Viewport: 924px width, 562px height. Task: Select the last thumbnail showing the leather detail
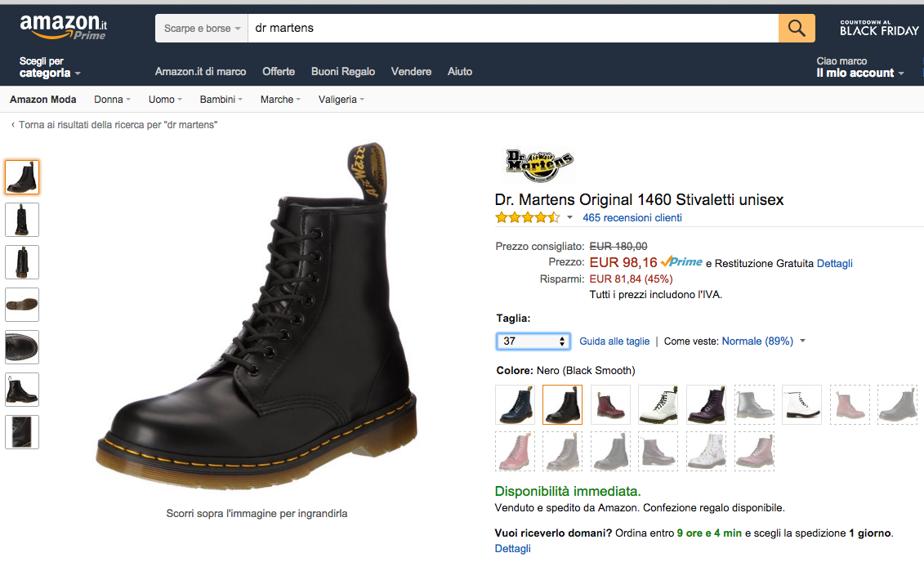coord(22,432)
